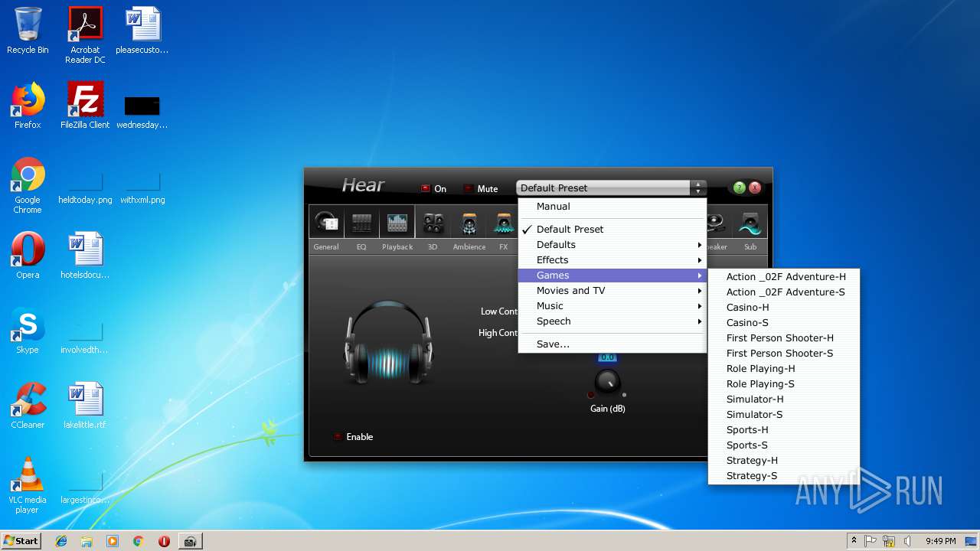Select First Person Shooter-S preset

point(784,354)
